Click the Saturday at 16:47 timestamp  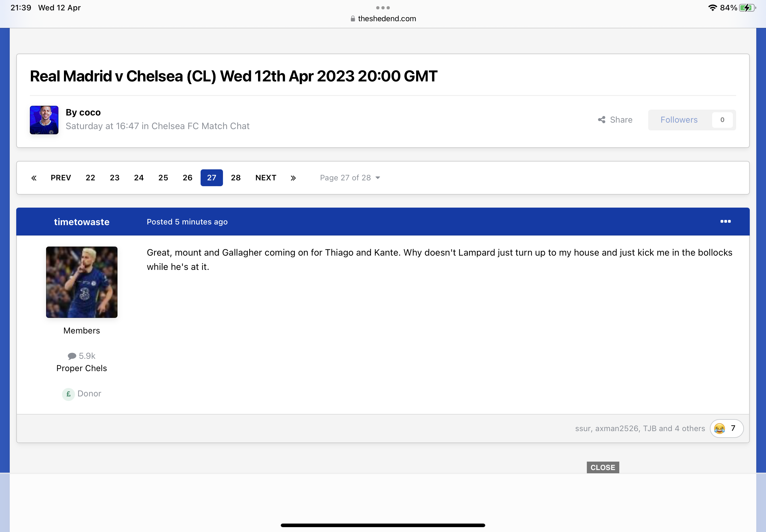102,126
